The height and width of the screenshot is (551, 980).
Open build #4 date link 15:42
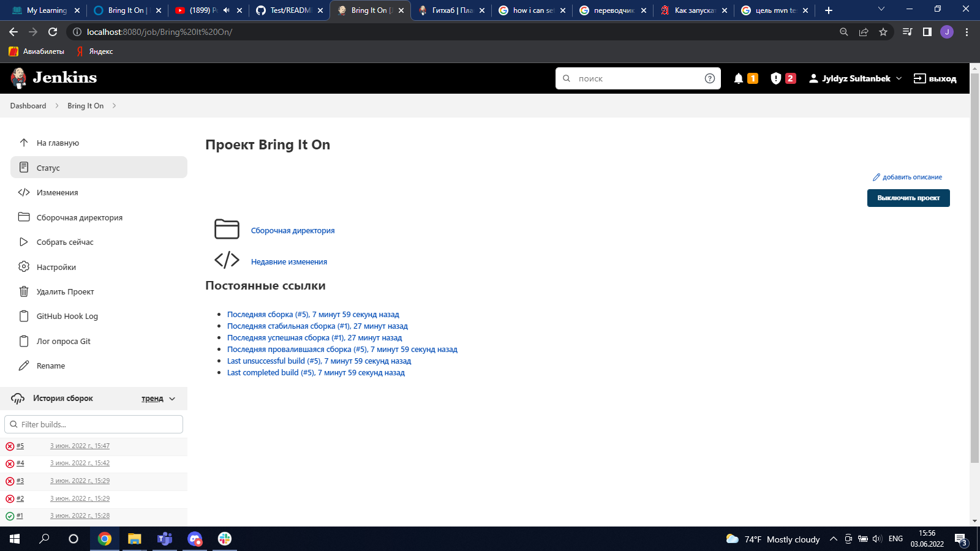[80, 463]
